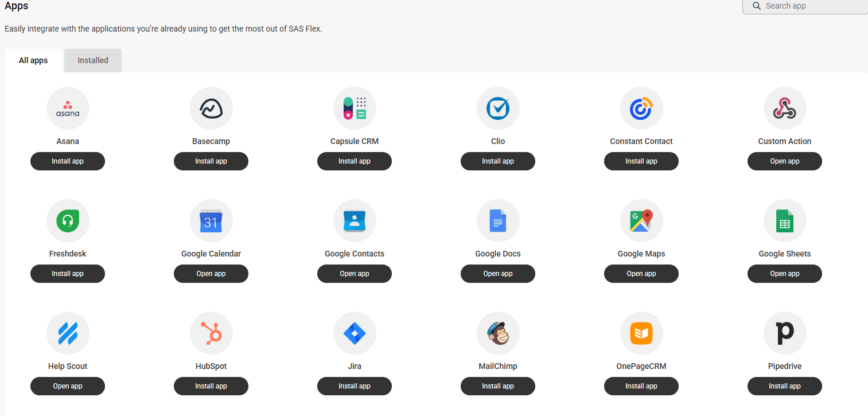This screenshot has height=416, width=868.
Task: Click the Help Scout icon
Action: coord(68,333)
